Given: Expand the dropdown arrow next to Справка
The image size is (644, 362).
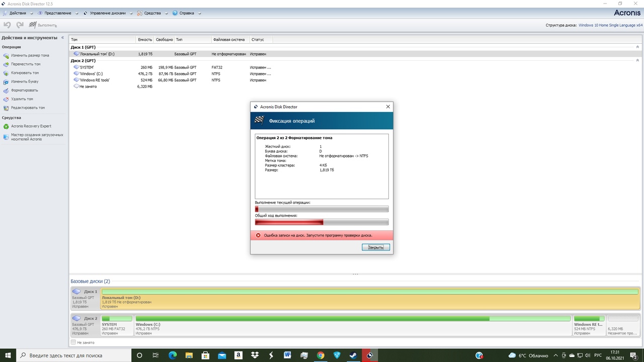Looking at the screenshot, I should (199, 14).
